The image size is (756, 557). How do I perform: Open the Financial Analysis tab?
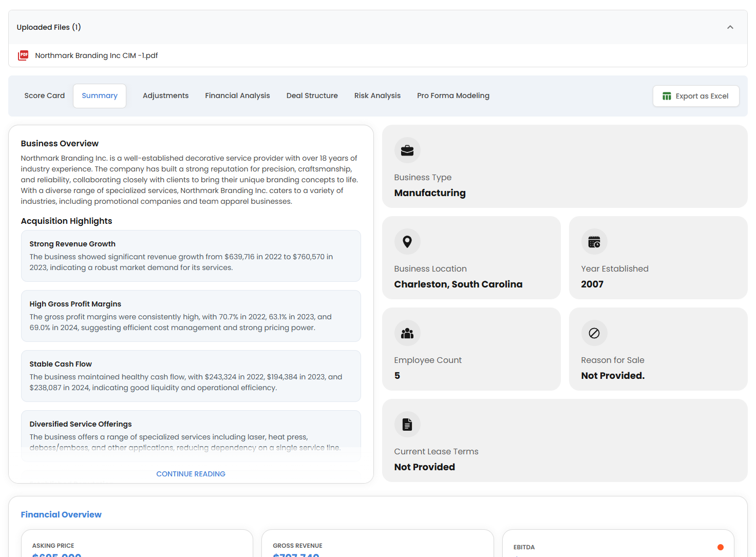pos(237,95)
